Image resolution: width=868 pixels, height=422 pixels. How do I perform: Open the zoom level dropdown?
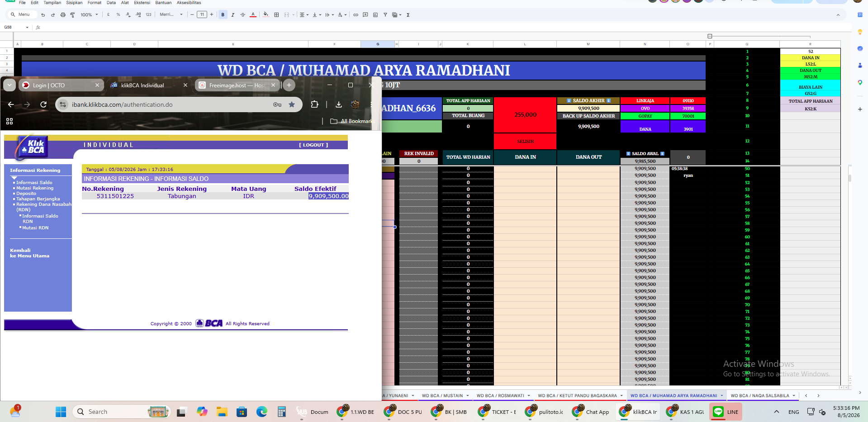[89, 15]
